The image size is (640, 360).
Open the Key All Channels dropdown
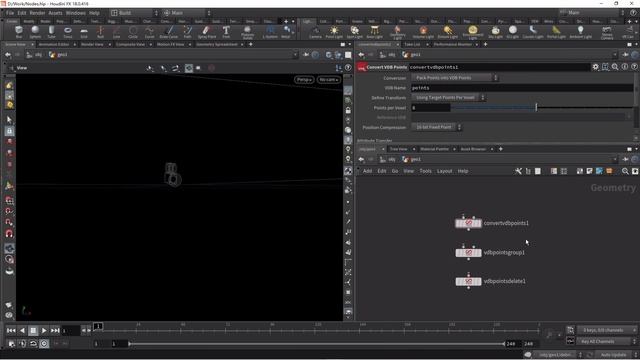click(x=607, y=341)
